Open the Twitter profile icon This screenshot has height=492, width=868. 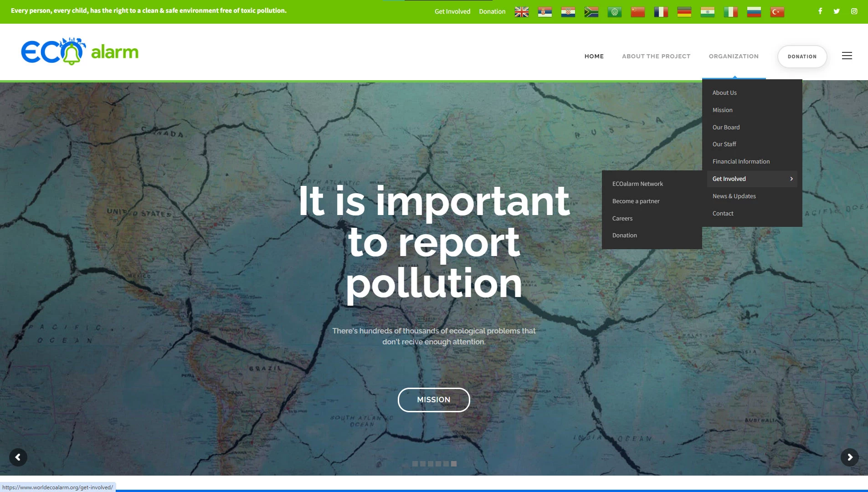coord(837,11)
